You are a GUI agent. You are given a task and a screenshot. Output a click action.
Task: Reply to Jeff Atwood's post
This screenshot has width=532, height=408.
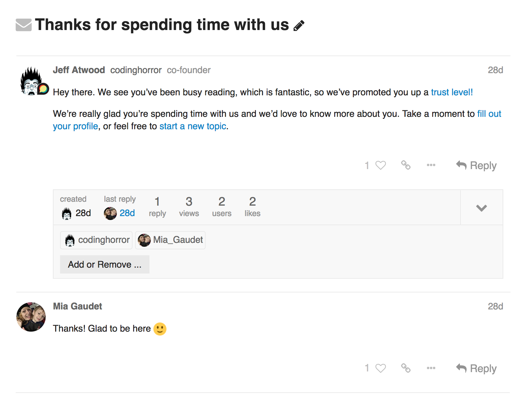476,165
